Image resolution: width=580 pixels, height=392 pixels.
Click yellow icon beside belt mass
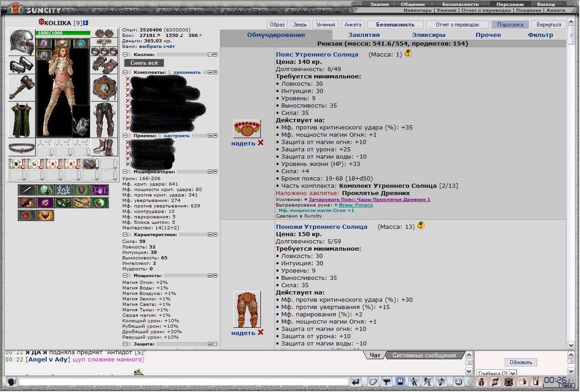point(408,53)
